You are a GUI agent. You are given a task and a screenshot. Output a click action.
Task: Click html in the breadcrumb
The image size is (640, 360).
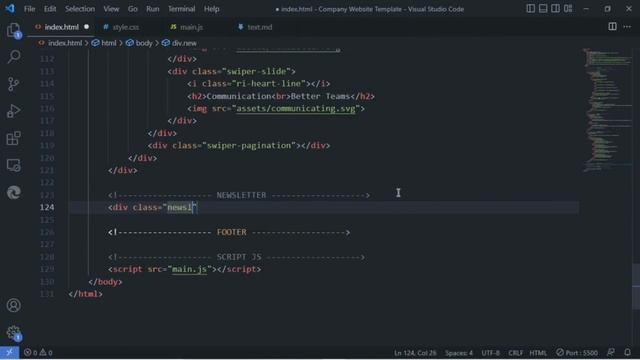click(109, 43)
